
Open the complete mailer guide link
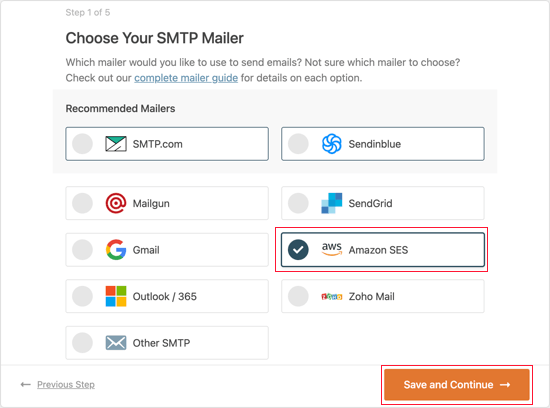pyautogui.click(x=186, y=78)
